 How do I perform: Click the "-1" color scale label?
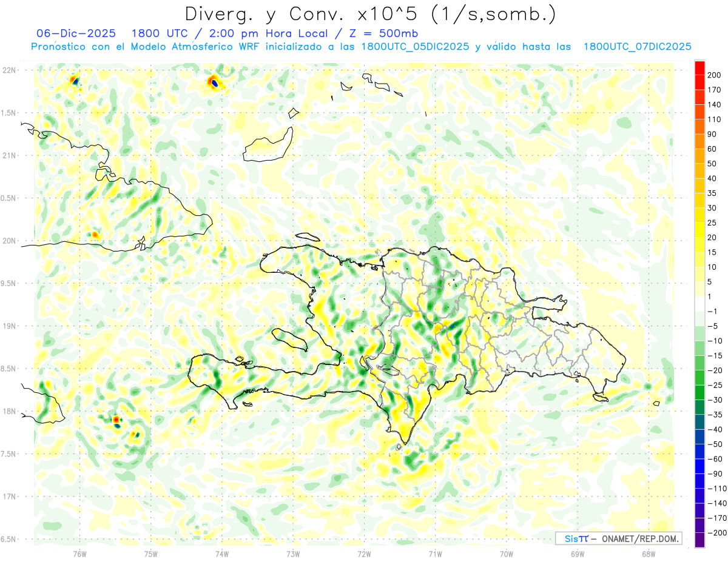[712, 311]
